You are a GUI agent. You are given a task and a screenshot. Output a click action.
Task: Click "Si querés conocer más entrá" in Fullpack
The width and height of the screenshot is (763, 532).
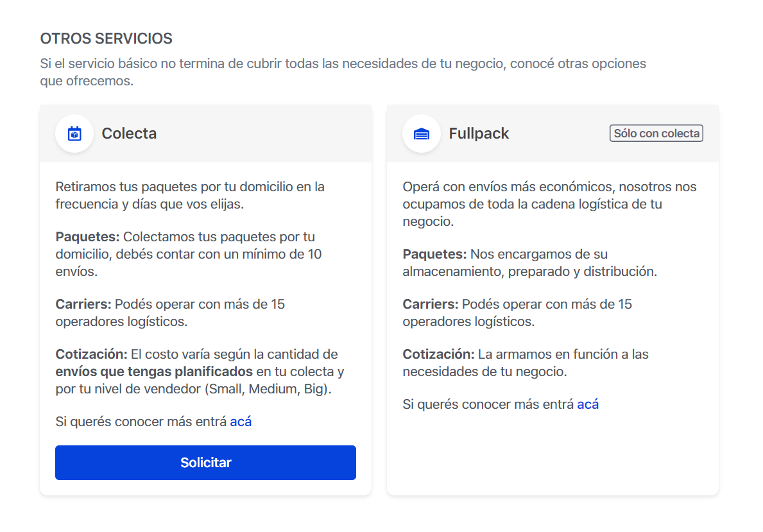point(488,404)
